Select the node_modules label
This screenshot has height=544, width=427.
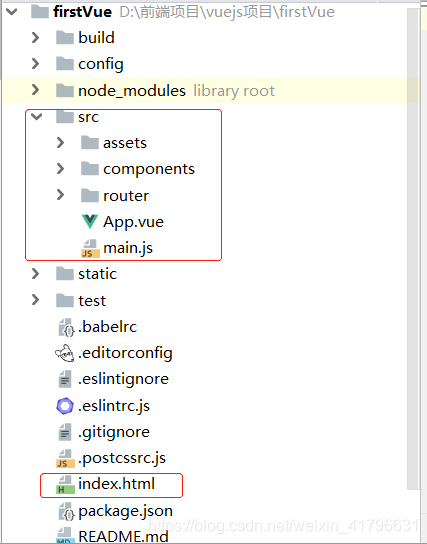click(132, 91)
